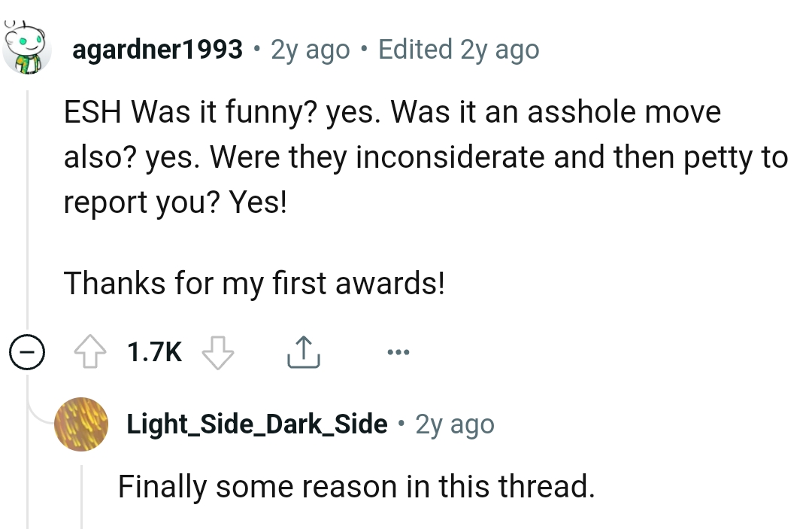Click 'Finally some reason in this thread.' reply text
Viewport: 812px width, 529px height.
tap(356, 487)
